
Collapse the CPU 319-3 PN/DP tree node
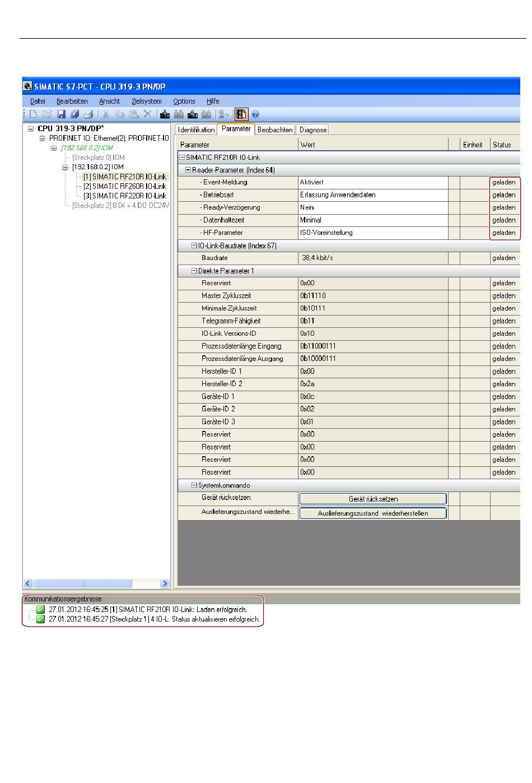tap(31, 129)
